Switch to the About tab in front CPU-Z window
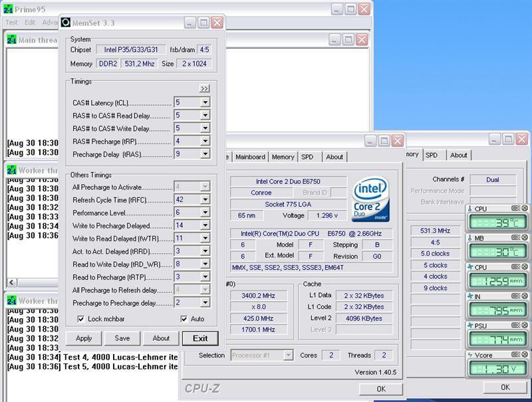This screenshot has width=532, height=402. tap(334, 157)
